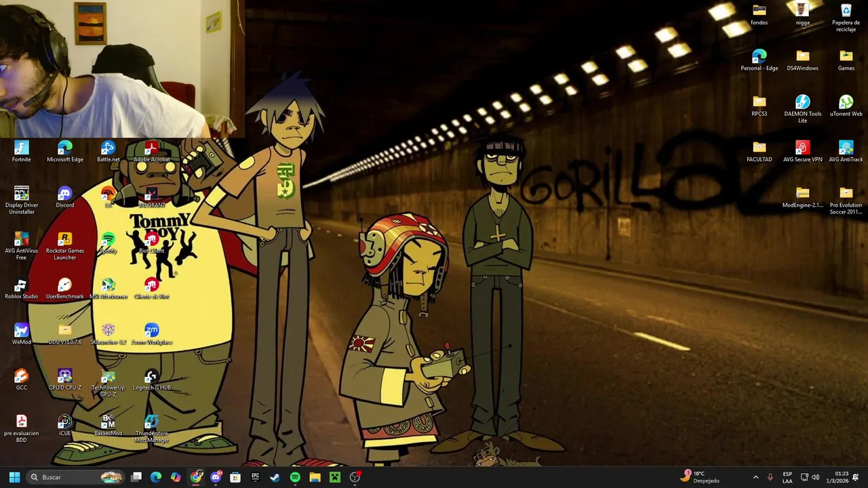Click the microphone tray indicator
Image resolution: width=868 pixels, height=488 pixels.
[770, 477]
